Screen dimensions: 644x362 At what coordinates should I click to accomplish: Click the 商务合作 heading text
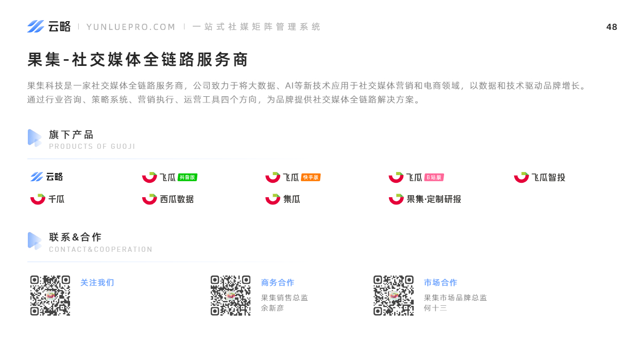pos(278,283)
